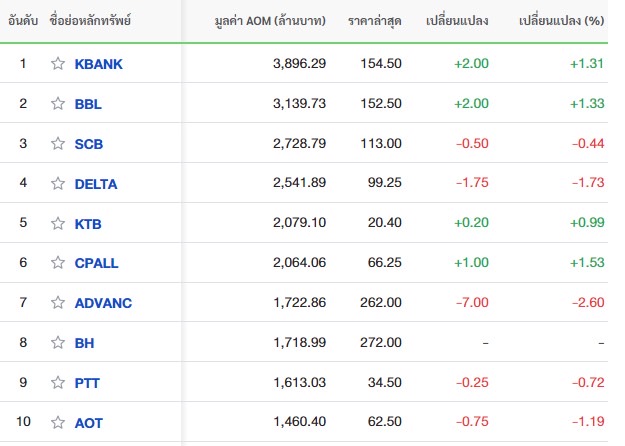Click the star beside BH
Image resolution: width=625 pixels, height=446 pixels.
[58, 342]
